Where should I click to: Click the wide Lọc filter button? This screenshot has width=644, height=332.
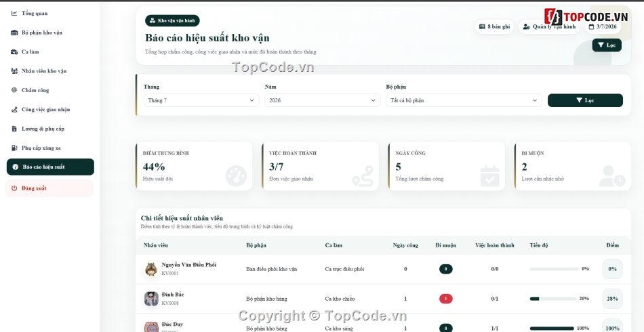585,100
